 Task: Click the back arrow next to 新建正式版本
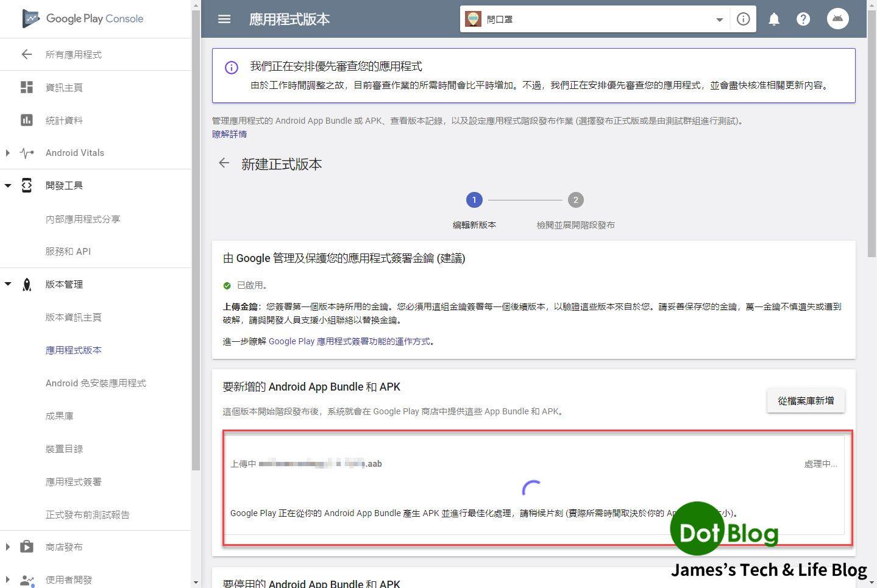pos(224,163)
